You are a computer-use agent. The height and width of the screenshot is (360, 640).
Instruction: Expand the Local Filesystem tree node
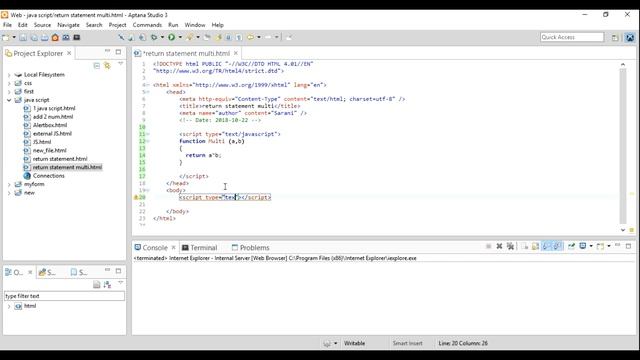point(9,75)
